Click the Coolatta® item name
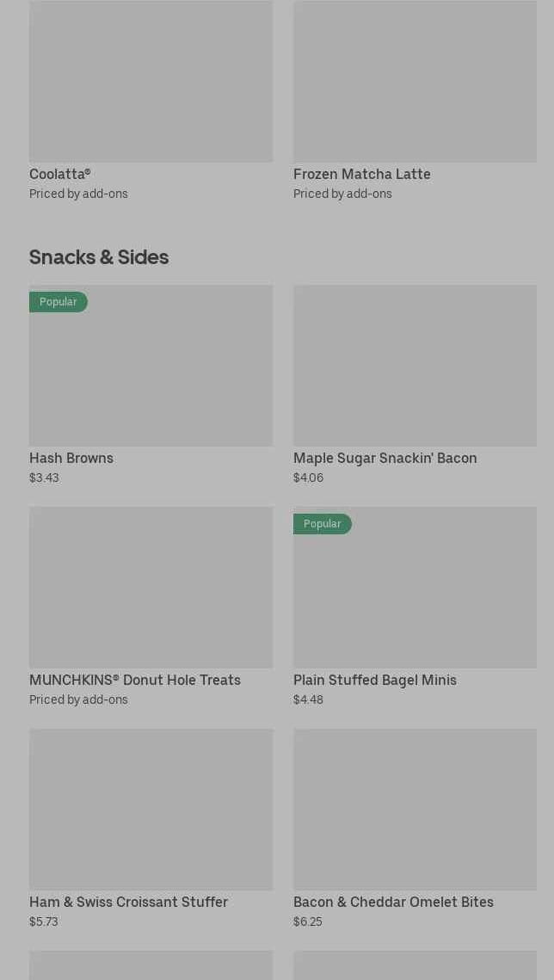Viewport: 554px width, 980px height. (60, 175)
